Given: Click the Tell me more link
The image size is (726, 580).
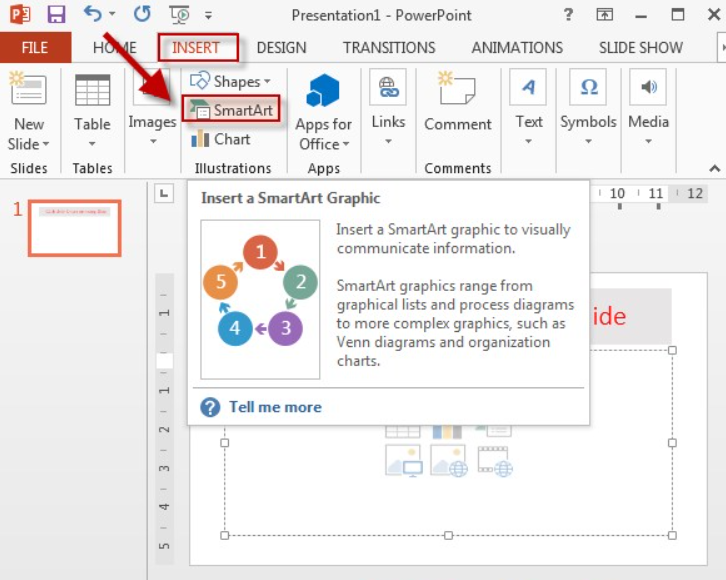Looking at the screenshot, I should coord(275,407).
